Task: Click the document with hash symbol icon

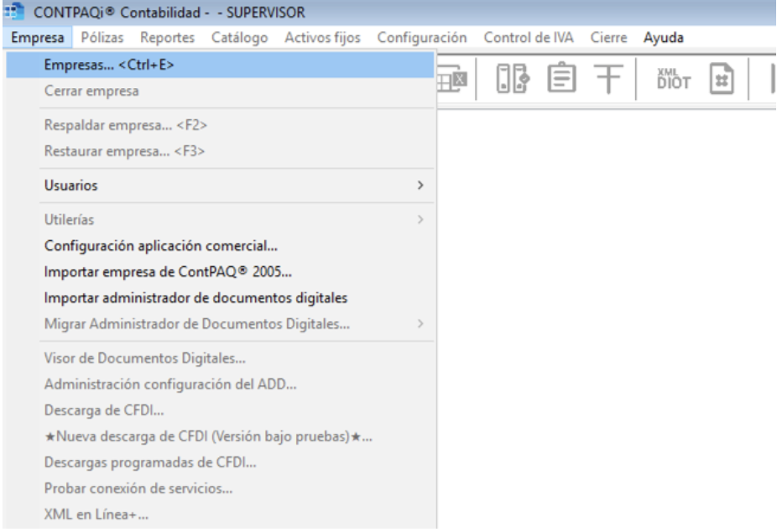Action: point(722,78)
